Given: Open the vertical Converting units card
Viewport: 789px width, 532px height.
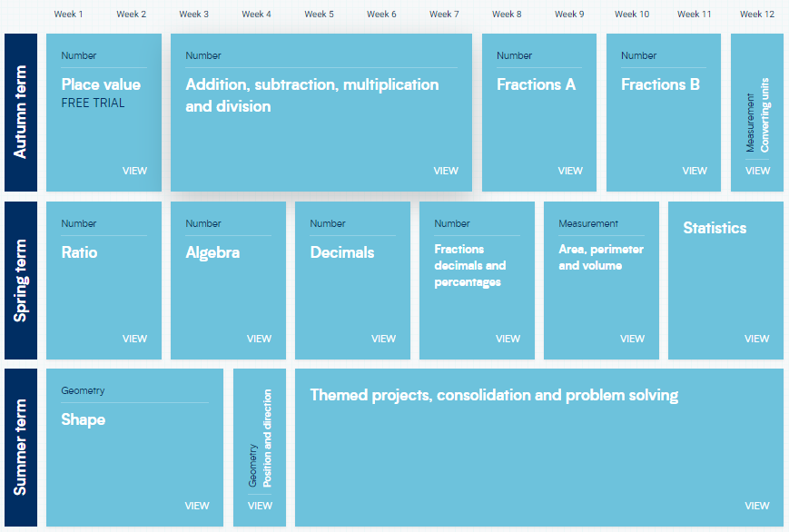Looking at the screenshot, I should tap(757, 113).
